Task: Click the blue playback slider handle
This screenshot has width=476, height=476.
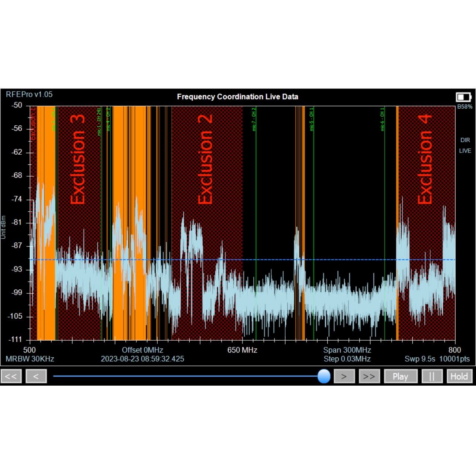Action: pyautogui.click(x=324, y=376)
